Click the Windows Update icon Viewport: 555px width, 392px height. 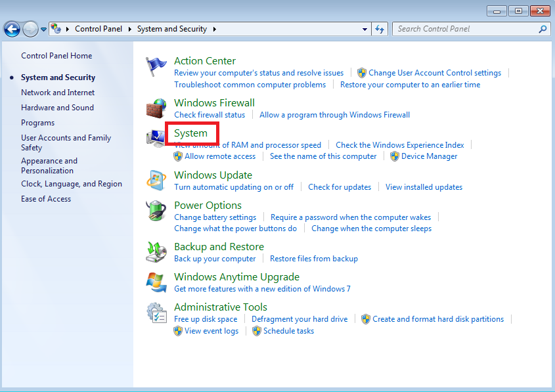pyautogui.click(x=156, y=181)
